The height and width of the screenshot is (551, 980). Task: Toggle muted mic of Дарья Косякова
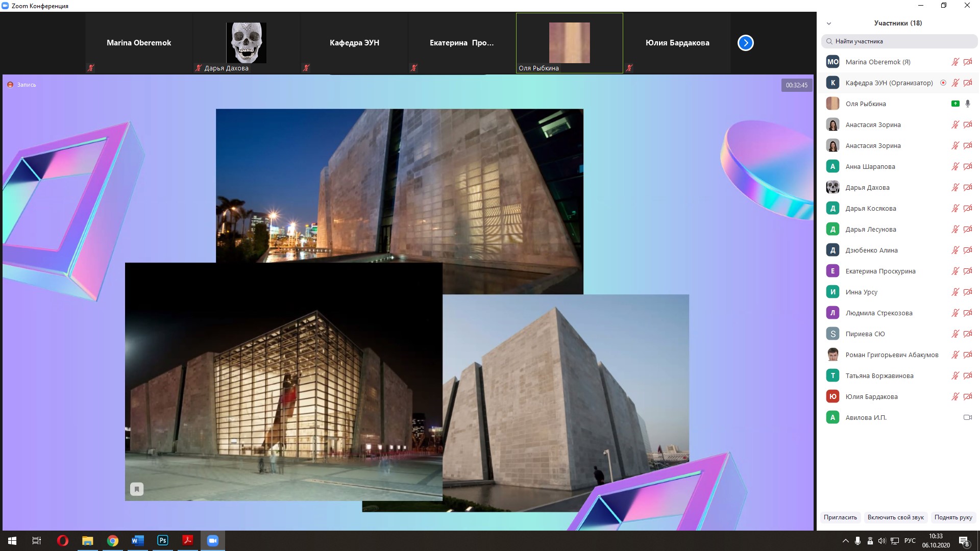955,208
